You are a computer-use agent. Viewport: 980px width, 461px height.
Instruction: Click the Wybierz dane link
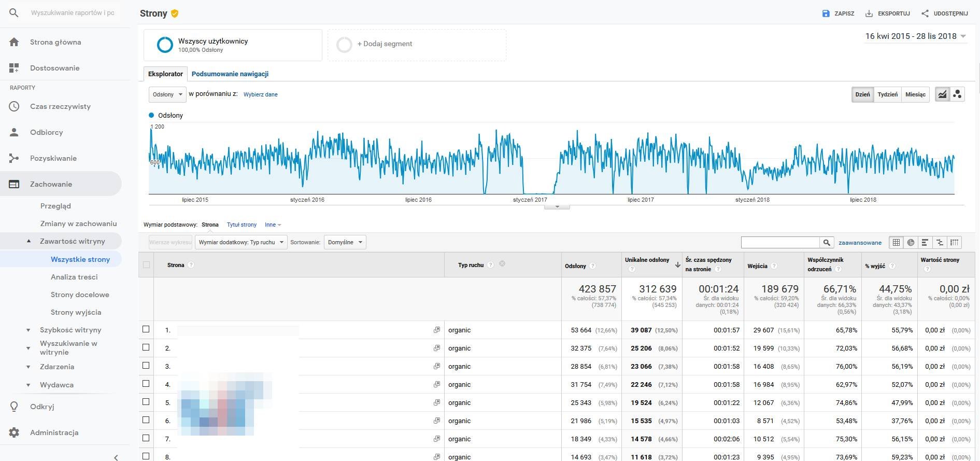coord(260,94)
